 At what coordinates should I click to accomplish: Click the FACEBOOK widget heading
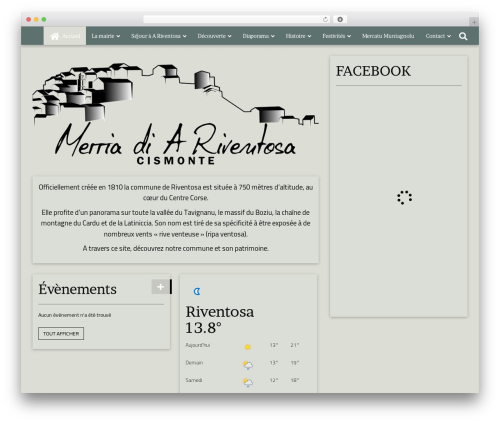[373, 71]
